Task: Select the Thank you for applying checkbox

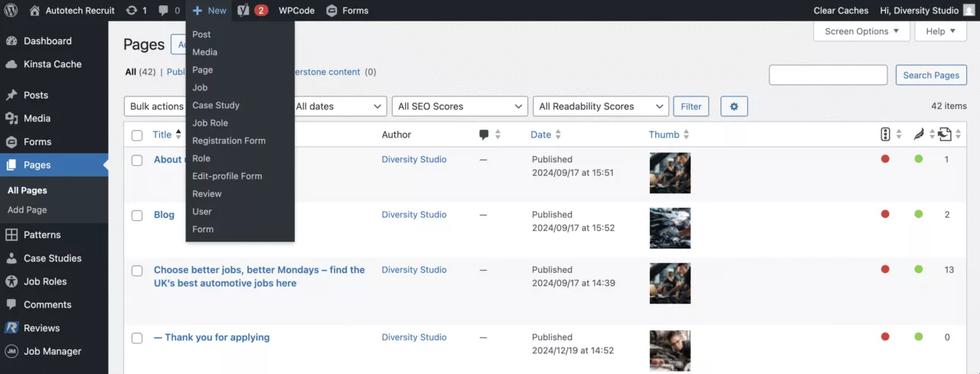Action: point(137,338)
